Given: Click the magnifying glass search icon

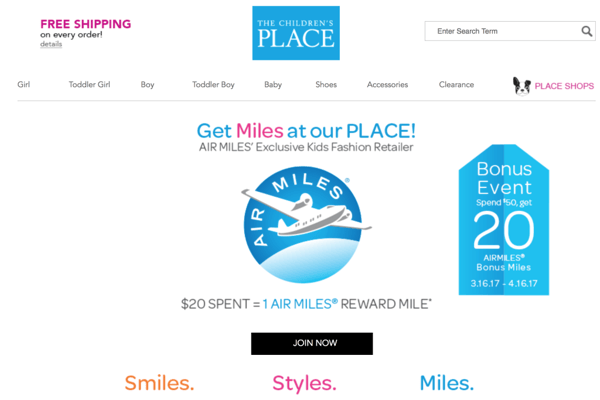Looking at the screenshot, I should [x=586, y=31].
